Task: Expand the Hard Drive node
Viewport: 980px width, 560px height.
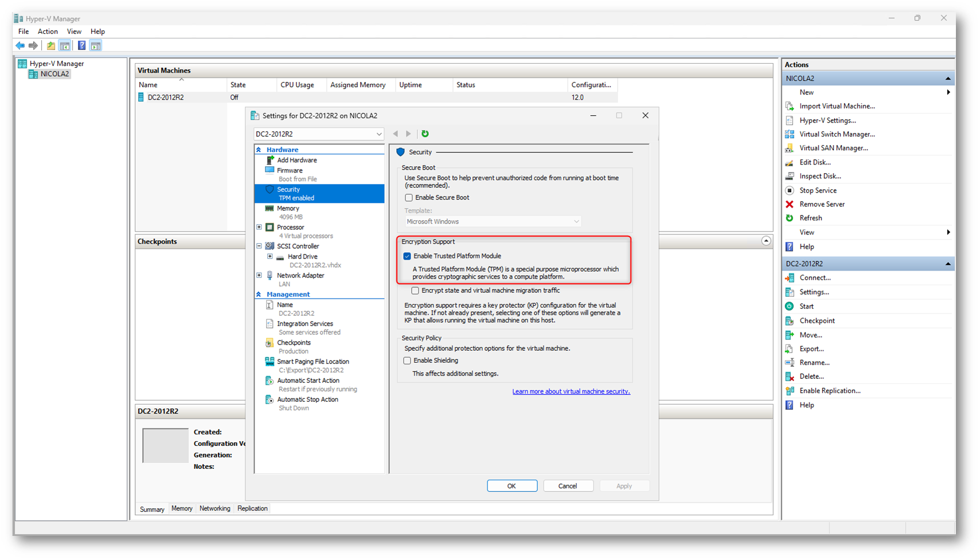Action: coord(270,256)
